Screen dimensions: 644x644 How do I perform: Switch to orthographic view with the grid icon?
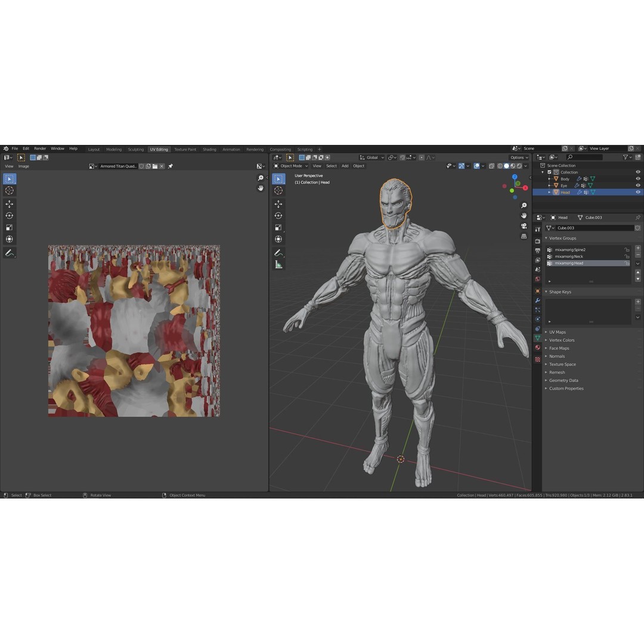[x=524, y=236]
